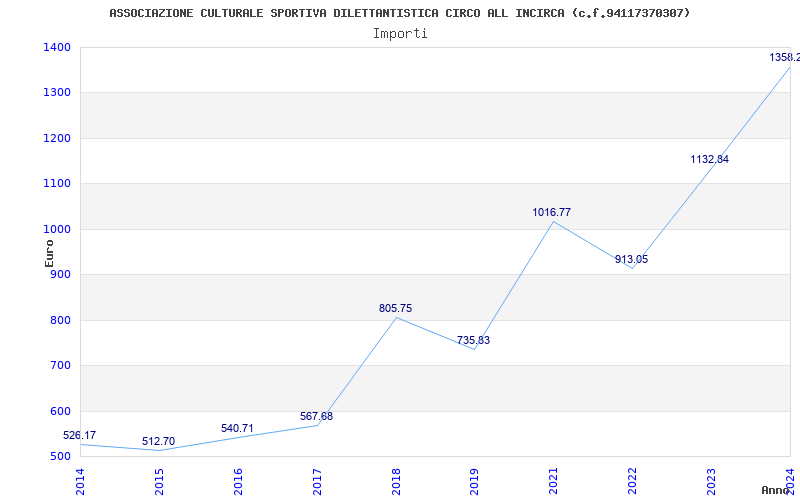800x500 pixels.
Task: Click the 2023 x-axis year label
Action: pyautogui.click(x=711, y=482)
